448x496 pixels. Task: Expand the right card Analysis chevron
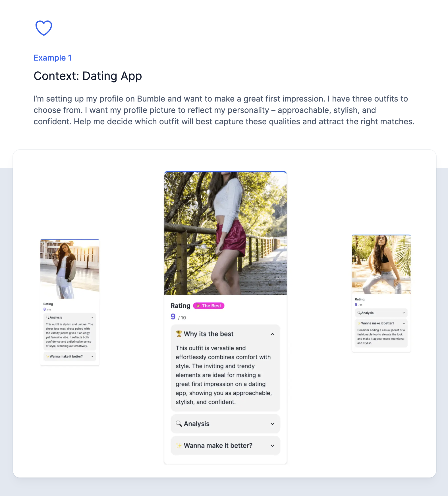pyautogui.click(x=404, y=313)
